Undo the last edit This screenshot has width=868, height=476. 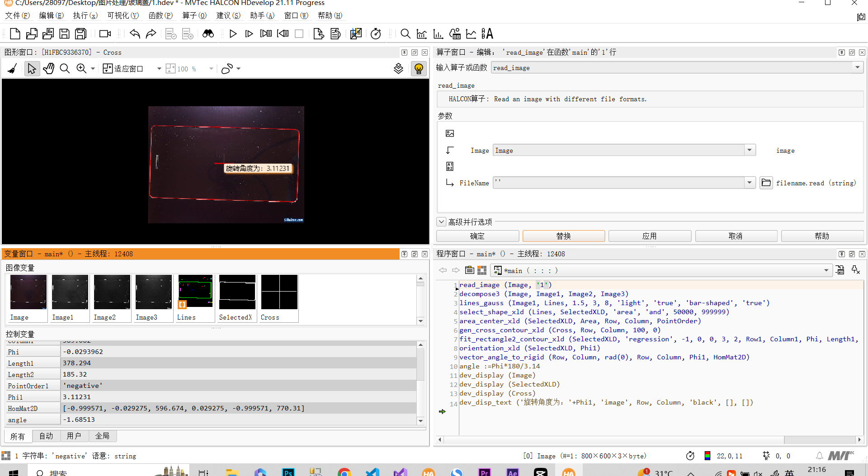click(135, 33)
